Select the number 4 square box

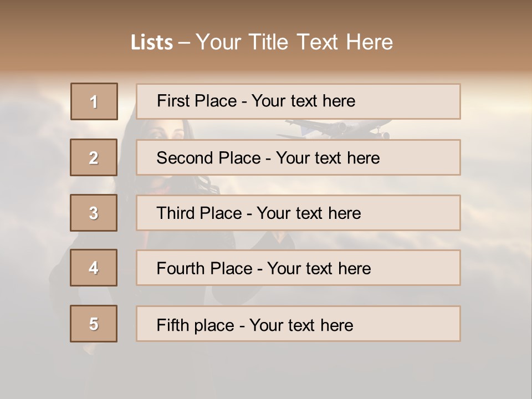pos(94,268)
